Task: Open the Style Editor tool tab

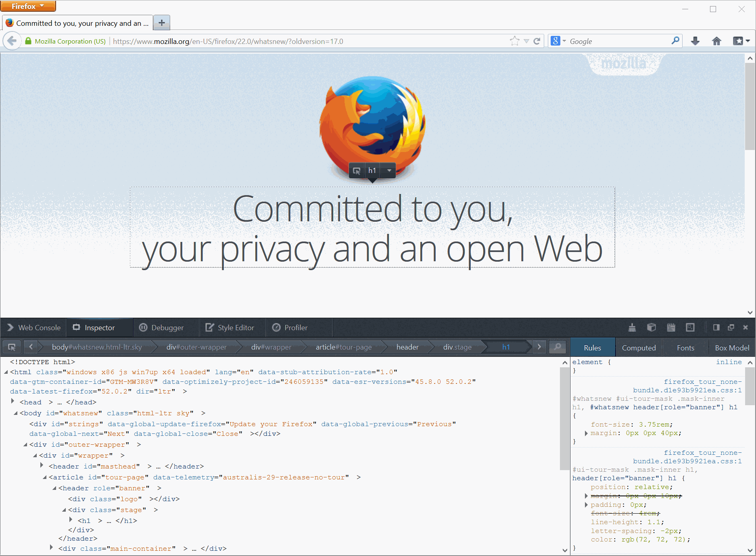Action: click(233, 327)
